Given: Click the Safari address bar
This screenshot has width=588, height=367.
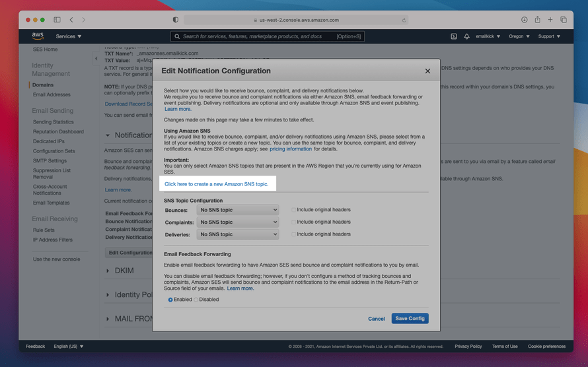Looking at the screenshot, I should click(296, 20).
